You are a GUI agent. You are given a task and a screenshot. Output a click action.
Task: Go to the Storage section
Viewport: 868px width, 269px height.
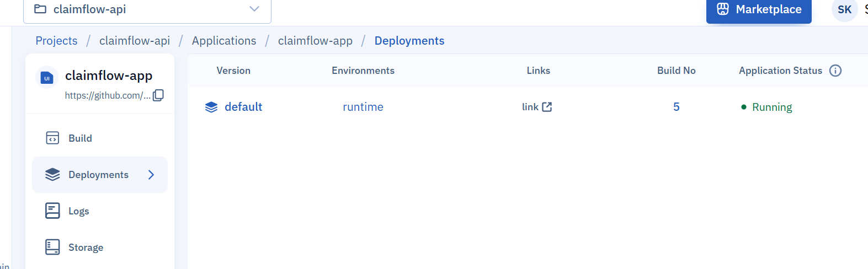coord(100,248)
